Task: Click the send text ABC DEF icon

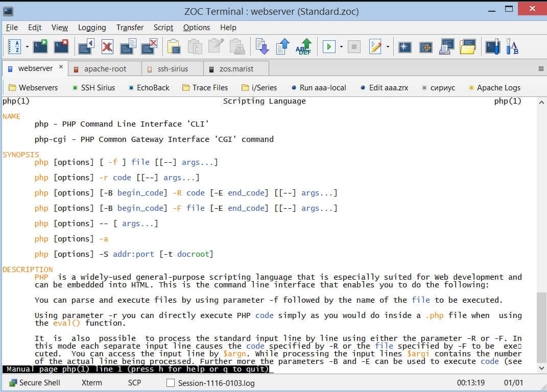Action: pos(304,47)
